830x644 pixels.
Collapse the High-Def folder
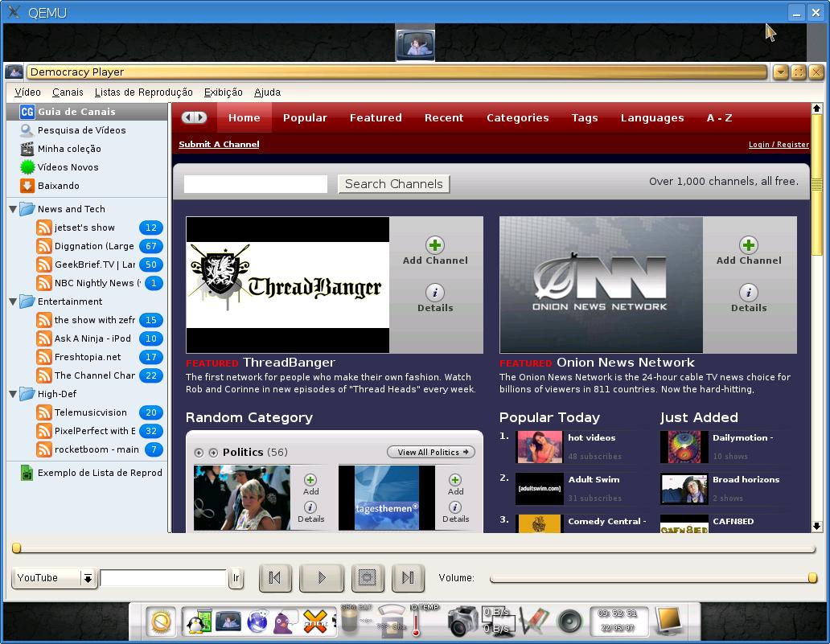[x=13, y=394]
